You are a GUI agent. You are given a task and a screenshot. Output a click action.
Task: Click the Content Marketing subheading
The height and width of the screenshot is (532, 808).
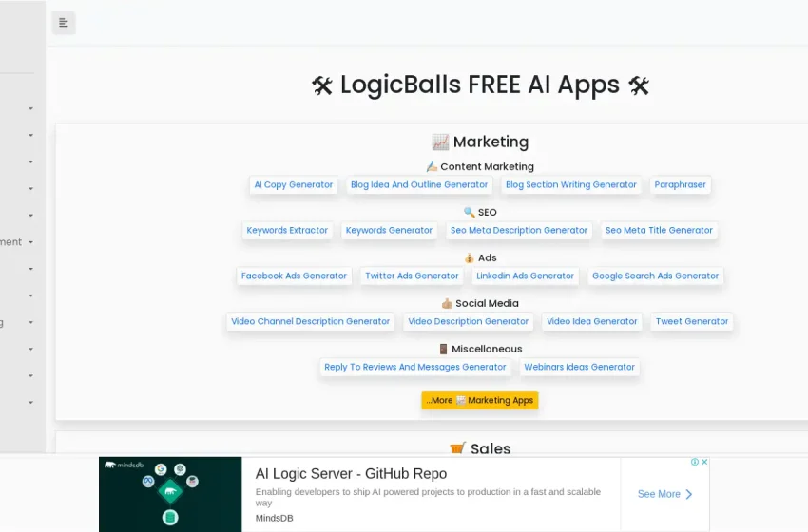coord(480,167)
